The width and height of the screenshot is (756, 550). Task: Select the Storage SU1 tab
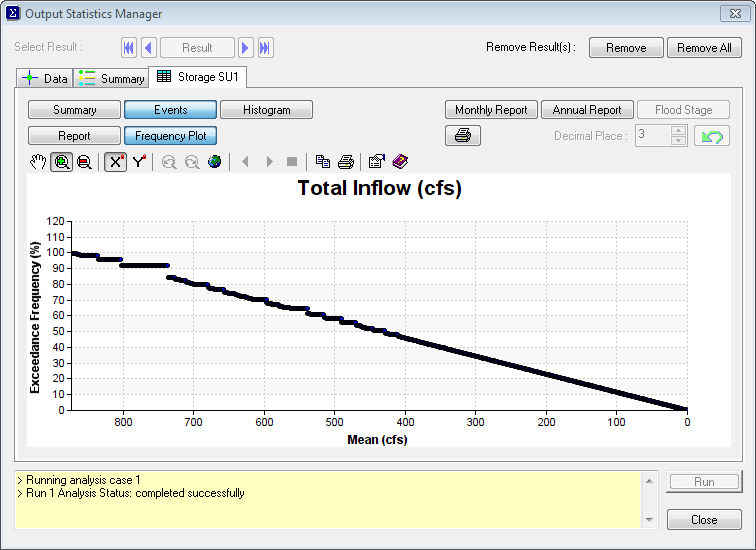[x=198, y=77]
